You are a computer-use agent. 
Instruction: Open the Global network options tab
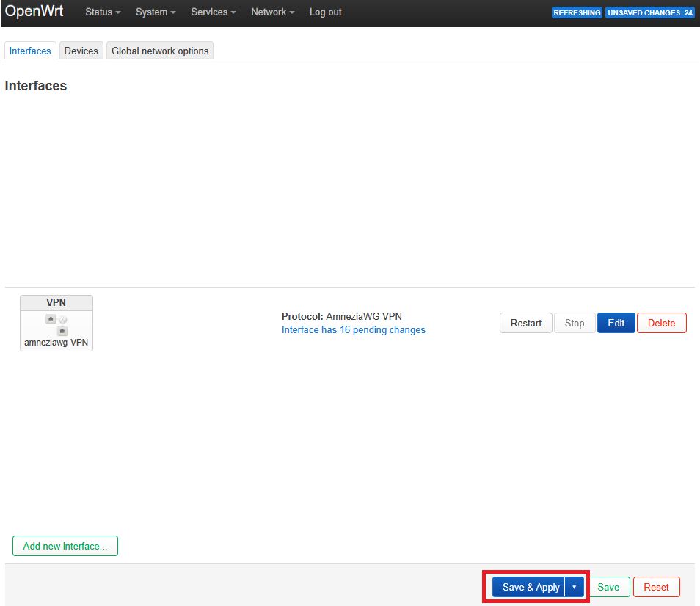[160, 51]
